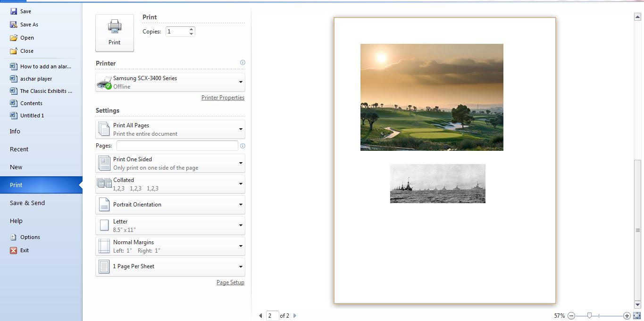
Task: Click the preview scrollbar up arrow
Action: [x=637, y=17]
